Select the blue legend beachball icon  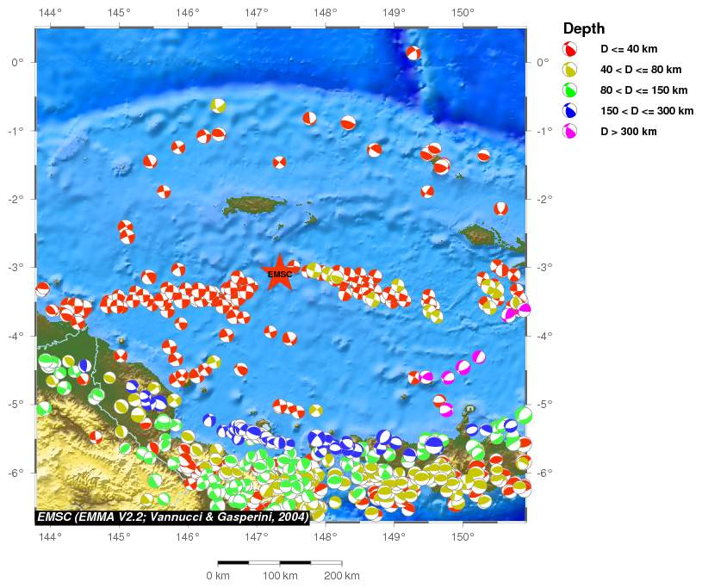570,111
